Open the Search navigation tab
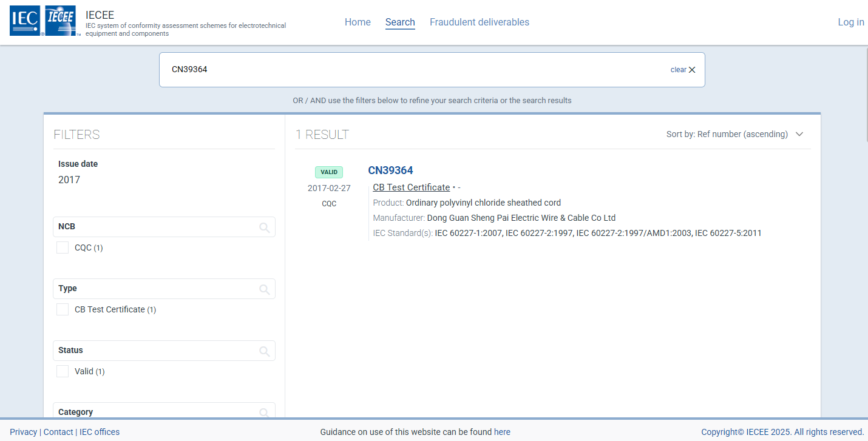The image size is (868, 441). pyautogui.click(x=400, y=22)
